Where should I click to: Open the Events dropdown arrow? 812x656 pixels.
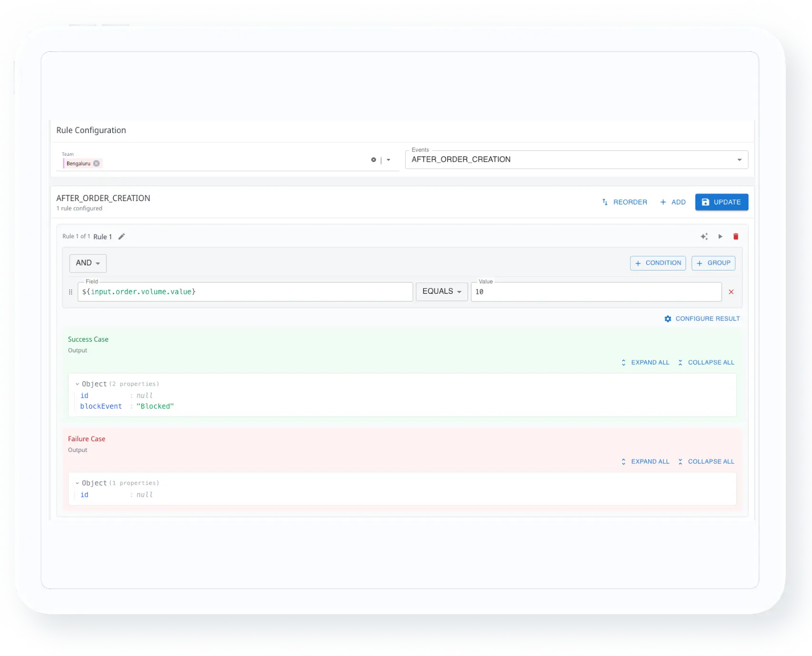coord(739,160)
